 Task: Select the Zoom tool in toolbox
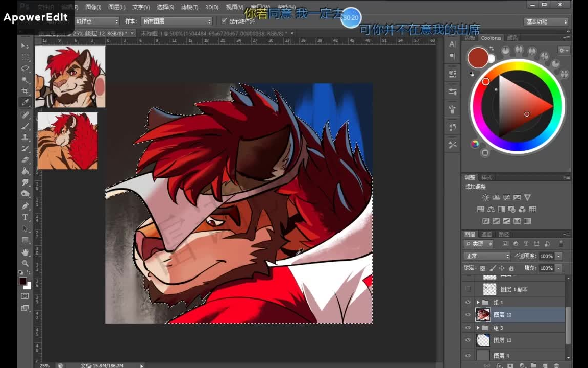(25, 263)
